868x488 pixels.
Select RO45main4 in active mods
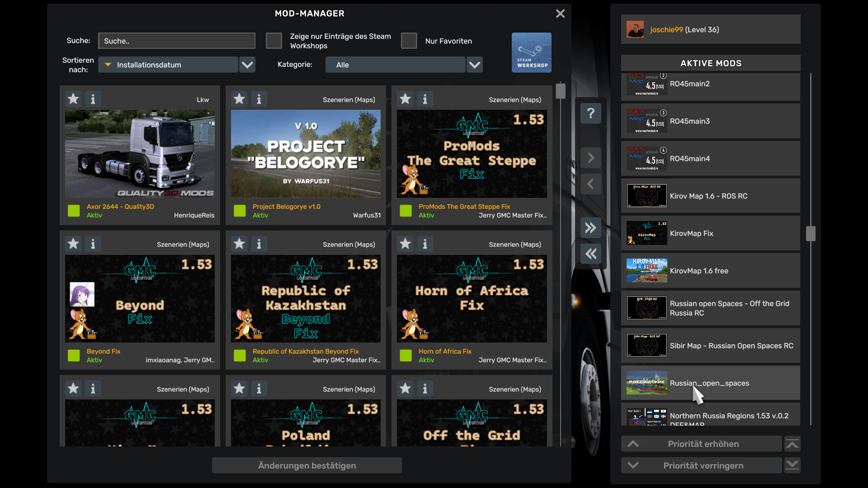(711, 159)
